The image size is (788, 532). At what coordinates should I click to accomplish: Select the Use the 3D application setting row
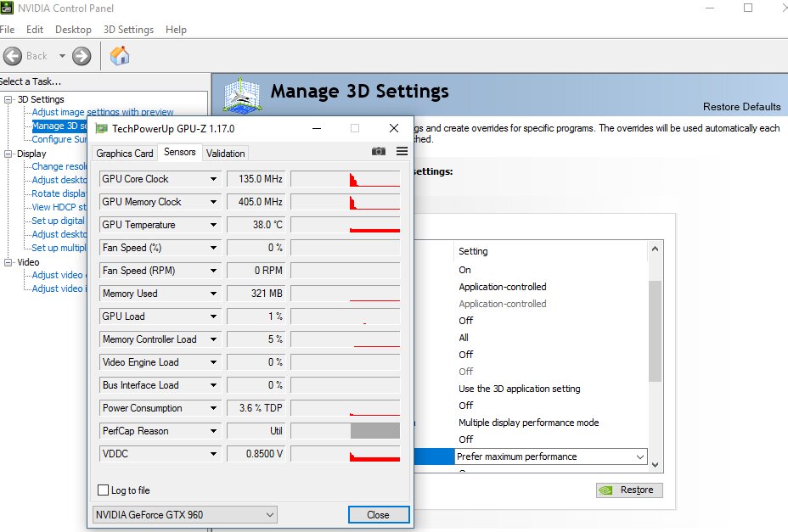519,389
